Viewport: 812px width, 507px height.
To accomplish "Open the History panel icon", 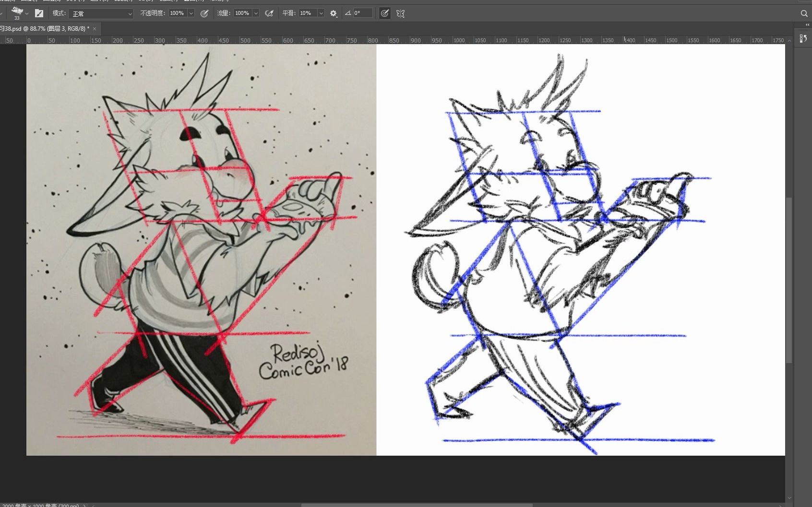I will pyautogui.click(x=803, y=38).
